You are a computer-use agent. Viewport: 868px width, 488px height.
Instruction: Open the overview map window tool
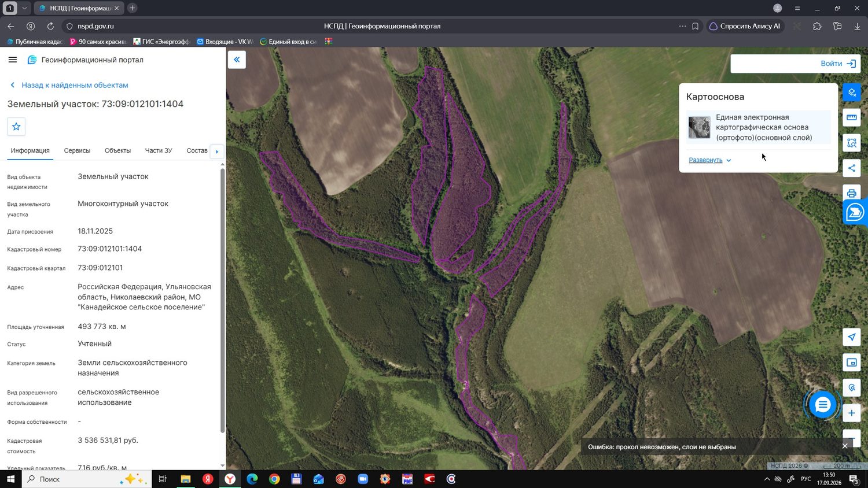[852, 363]
